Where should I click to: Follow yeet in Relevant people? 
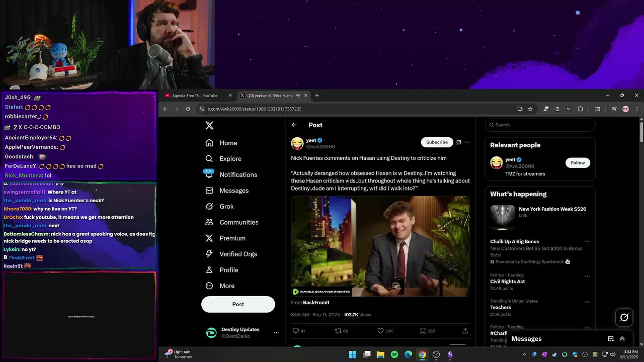pyautogui.click(x=578, y=163)
